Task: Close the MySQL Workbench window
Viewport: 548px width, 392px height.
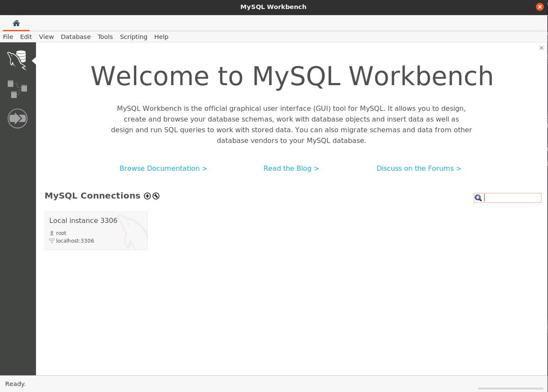Action: click(x=539, y=7)
